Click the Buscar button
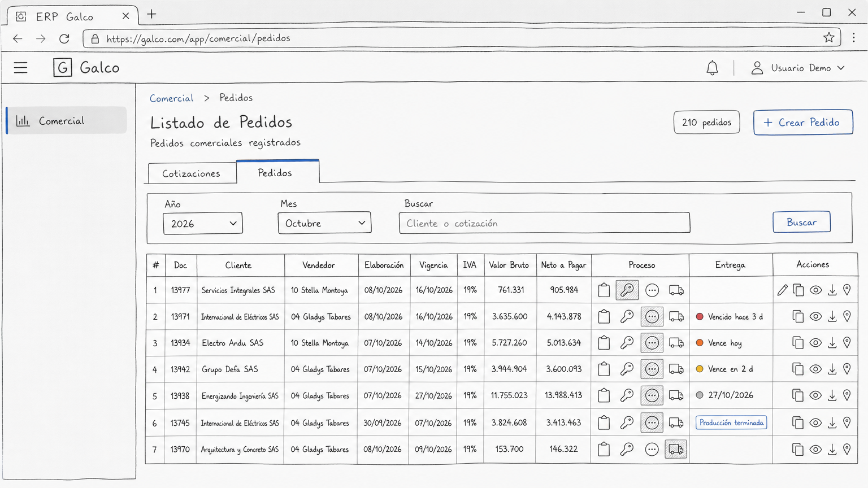The width and height of the screenshot is (868, 488). click(x=801, y=222)
